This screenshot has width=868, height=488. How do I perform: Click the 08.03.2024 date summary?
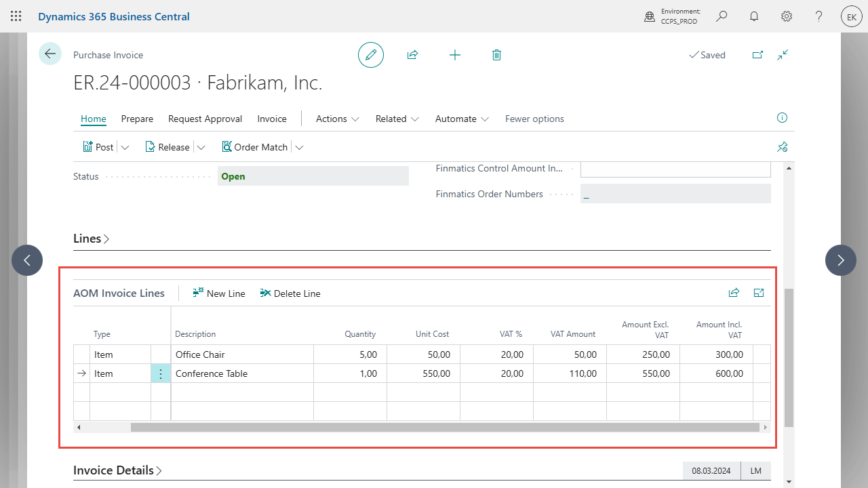711,470
